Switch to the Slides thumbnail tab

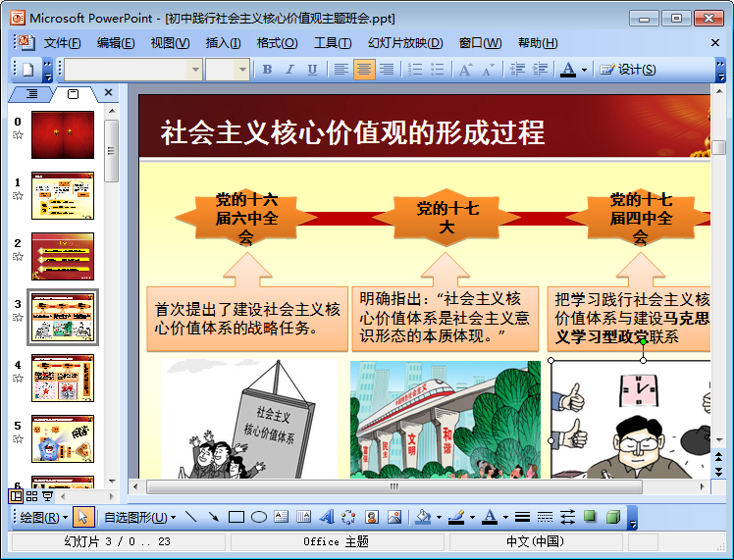click(x=74, y=94)
